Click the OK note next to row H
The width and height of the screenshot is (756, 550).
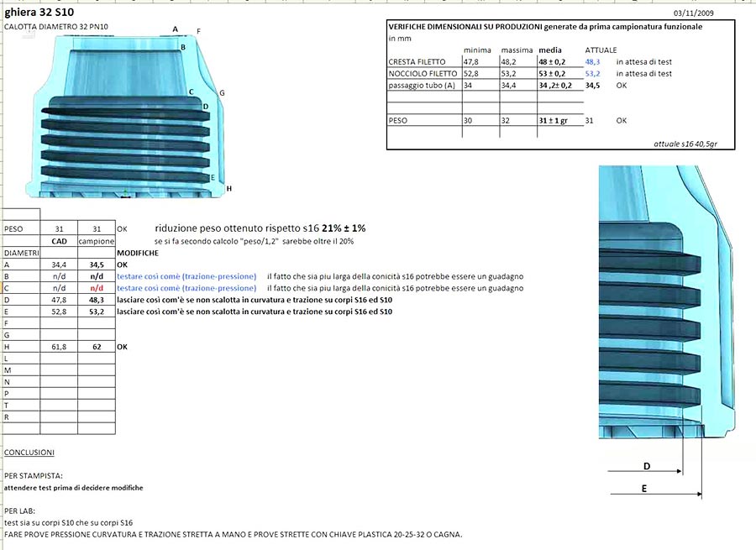pos(123,347)
